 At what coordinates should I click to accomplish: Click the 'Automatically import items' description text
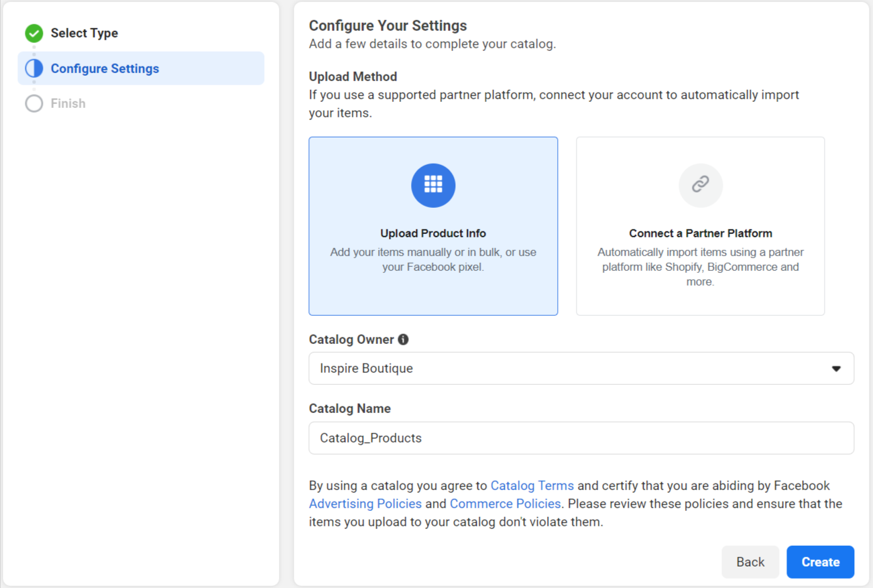pyautogui.click(x=701, y=267)
